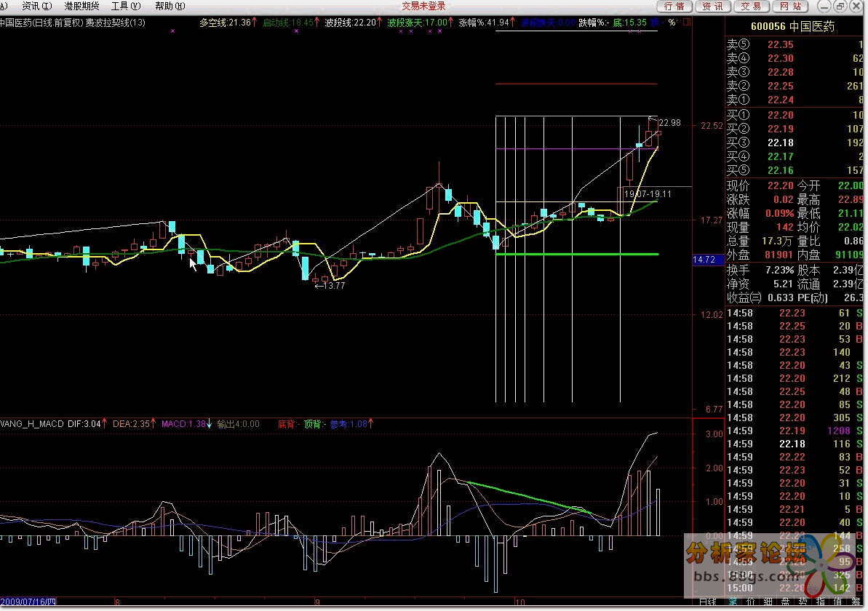Viewport: 868px width, 611px height.
Task: Click the 3.00 MACD scale label
Action: (714, 434)
